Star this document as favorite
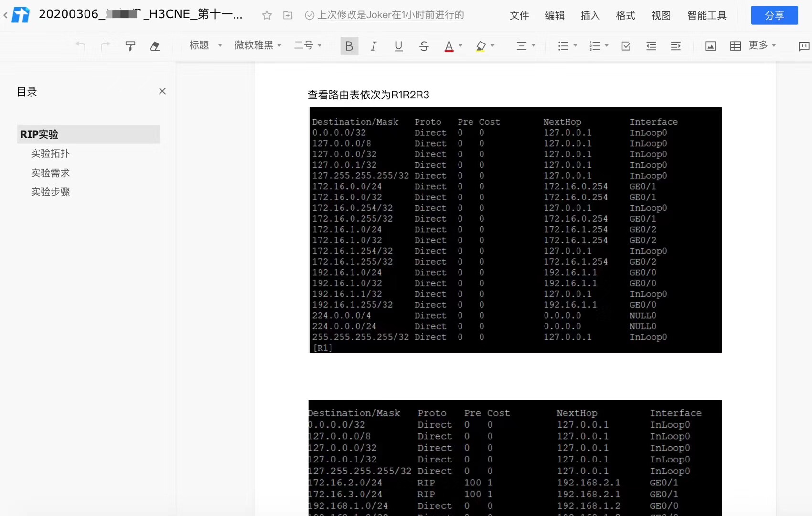Screen dimensions: 812x516 (267, 15)
